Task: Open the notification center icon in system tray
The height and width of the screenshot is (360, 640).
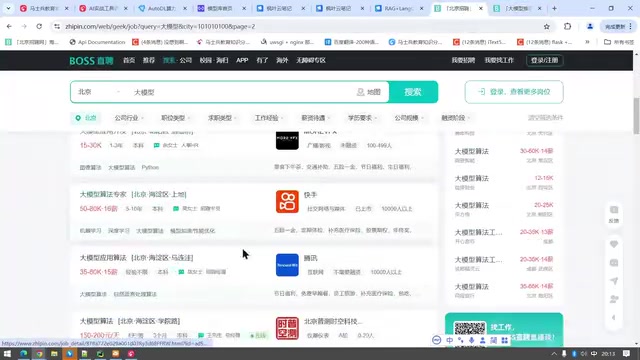Action: pos(627,353)
